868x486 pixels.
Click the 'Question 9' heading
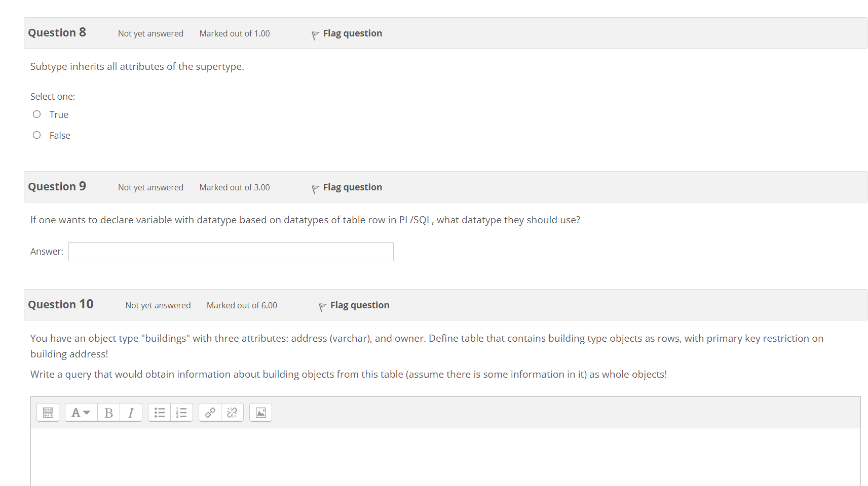(57, 186)
